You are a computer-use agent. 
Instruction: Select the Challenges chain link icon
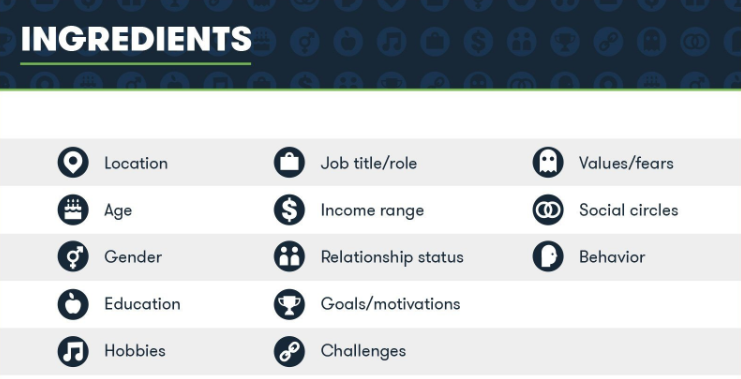[289, 351]
